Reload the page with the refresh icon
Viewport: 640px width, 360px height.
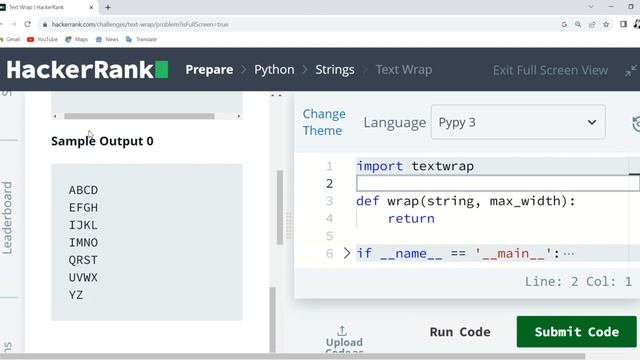(x=28, y=24)
